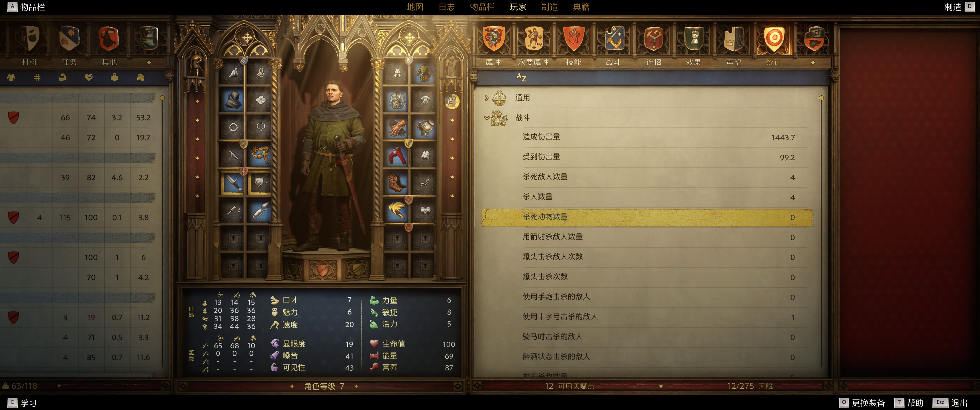Image resolution: width=980 pixels, height=410 pixels.
Task: Select the 技能 skills shield icon
Action: click(573, 39)
